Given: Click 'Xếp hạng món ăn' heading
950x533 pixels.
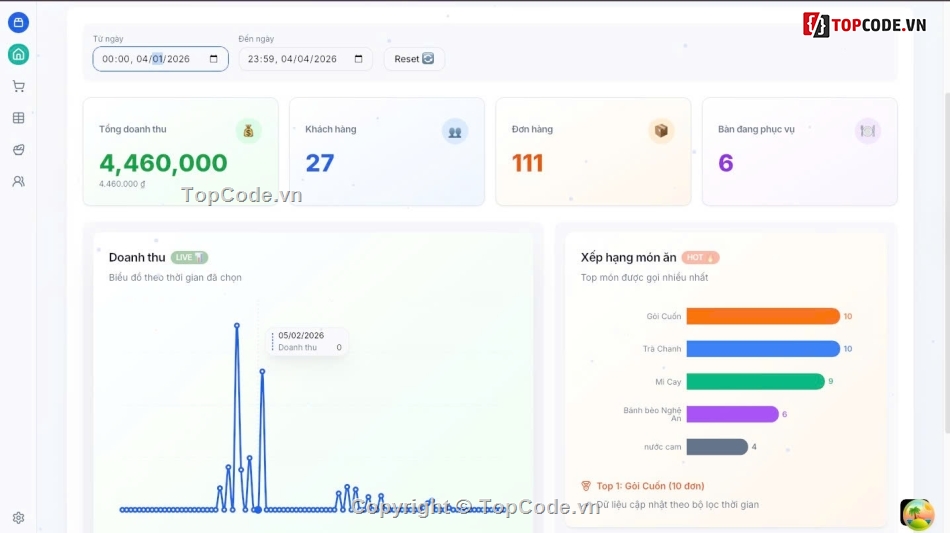Looking at the screenshot, I should click(628, 257).
